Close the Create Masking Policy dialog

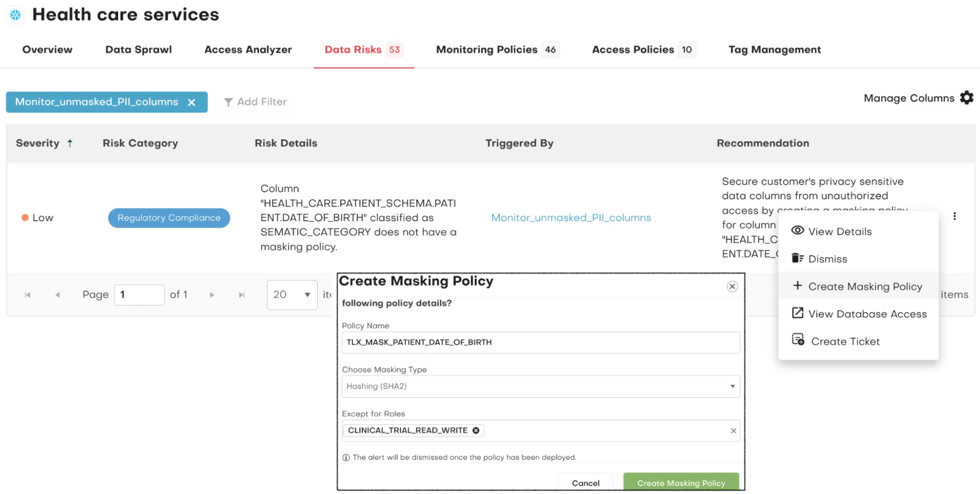(732, 286)
